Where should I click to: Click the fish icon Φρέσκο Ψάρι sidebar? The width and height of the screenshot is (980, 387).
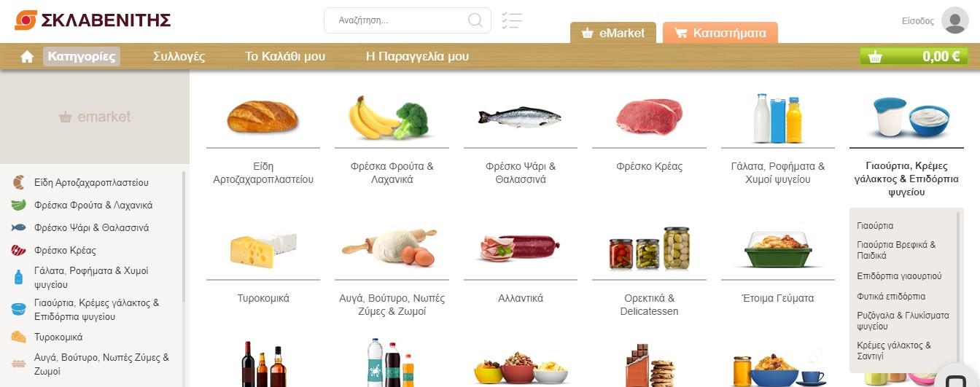click(x=19, y=228)
